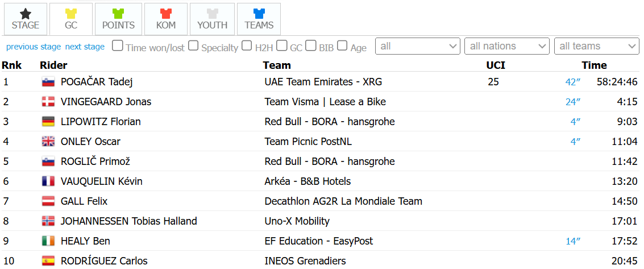
Task: Check the Age checkbox
Action: [x=342, y=46]
